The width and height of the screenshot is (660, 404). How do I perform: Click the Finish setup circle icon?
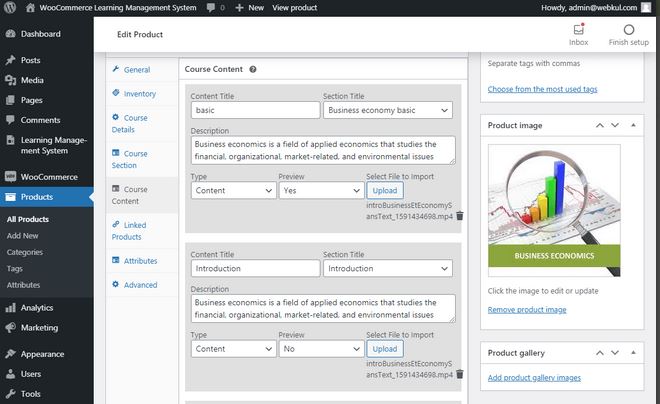pos(628,29)
